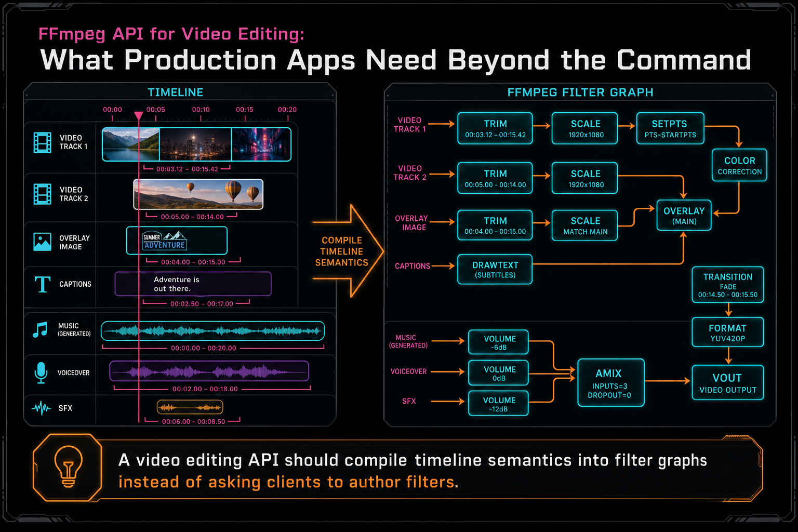Click the FORMAT YUV420P node

728,332
